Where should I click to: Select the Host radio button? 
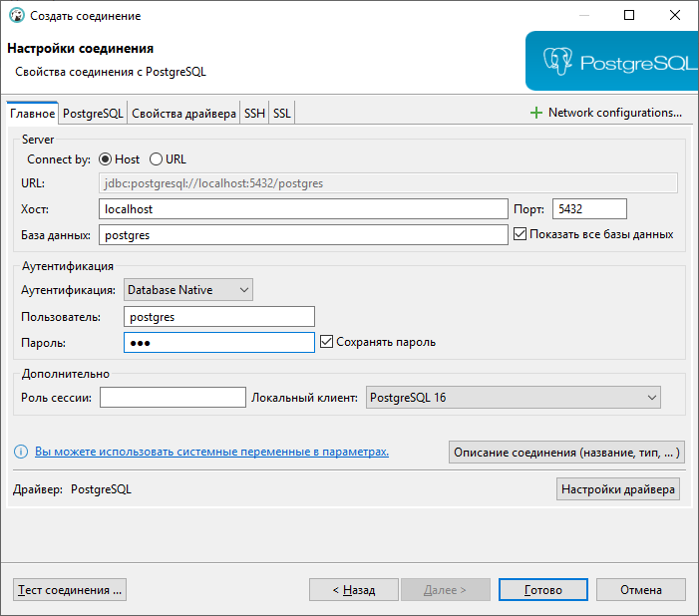105,159
